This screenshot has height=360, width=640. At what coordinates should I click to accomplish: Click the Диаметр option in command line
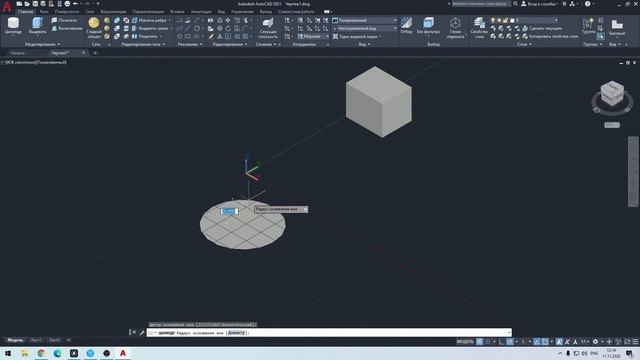236,333
